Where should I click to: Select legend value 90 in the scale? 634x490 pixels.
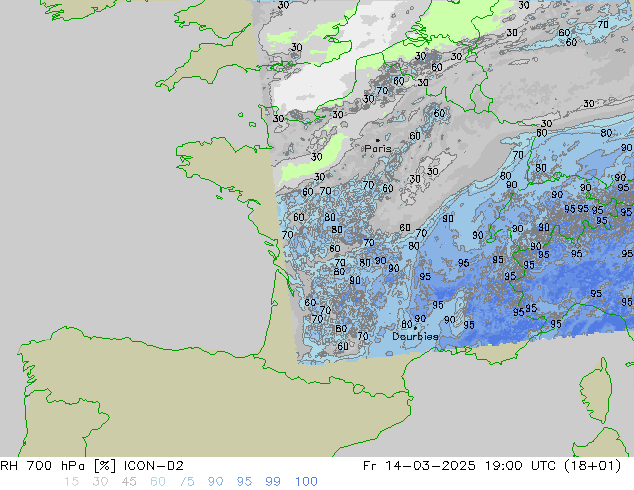point(216,482)
